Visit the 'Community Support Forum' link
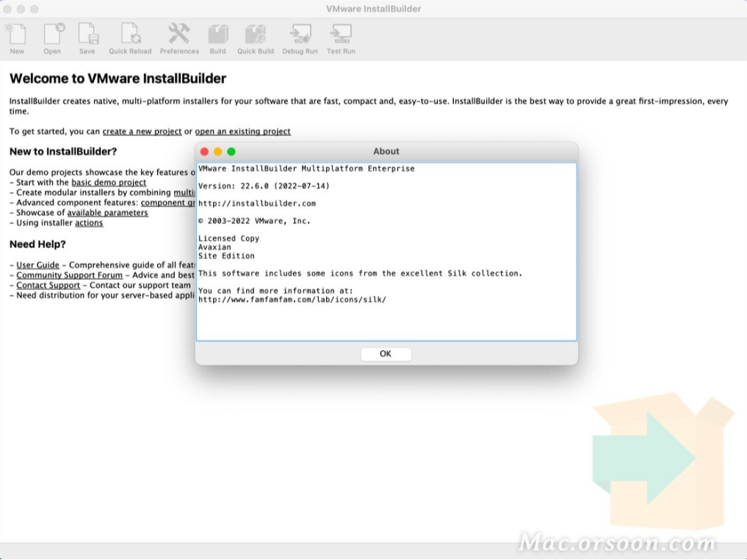Viewport: 747px width, 560px height. pyautogui.click(x=70, y=275)
